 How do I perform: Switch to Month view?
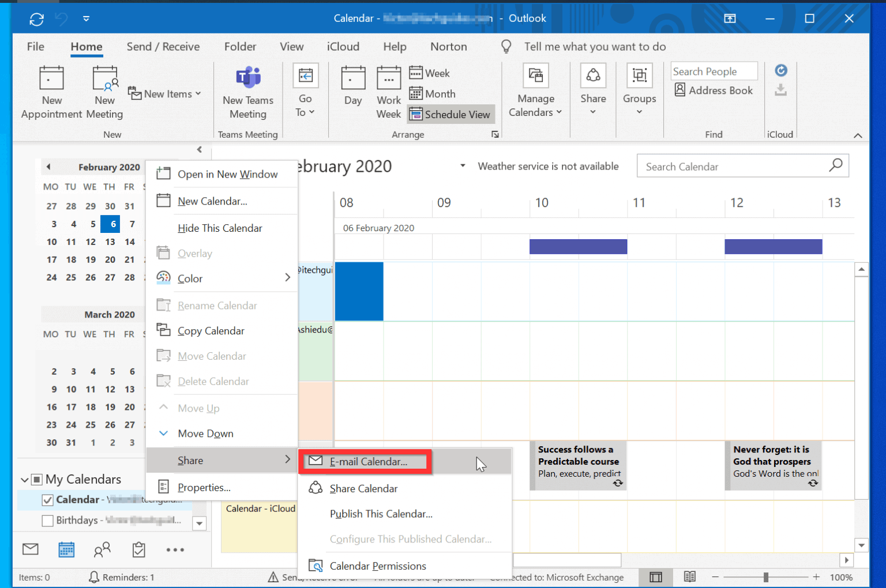click(x=432, y=93)
